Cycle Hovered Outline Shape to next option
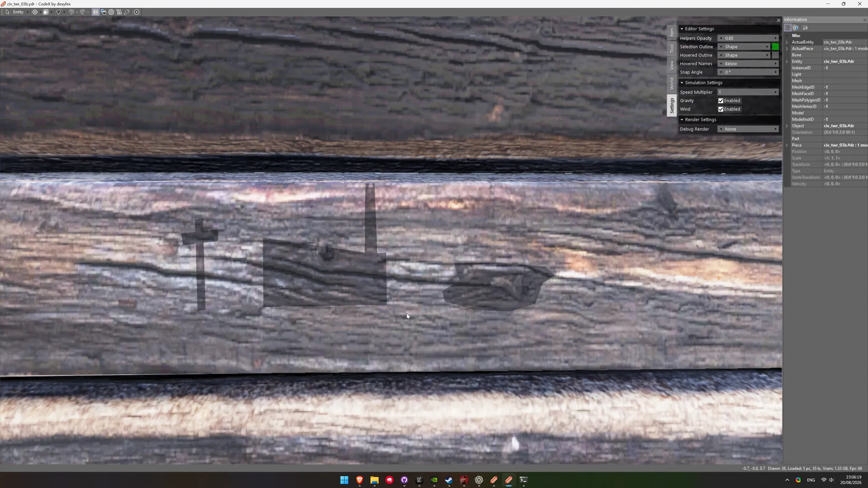The image size is (868, 488). coord(767,56)
